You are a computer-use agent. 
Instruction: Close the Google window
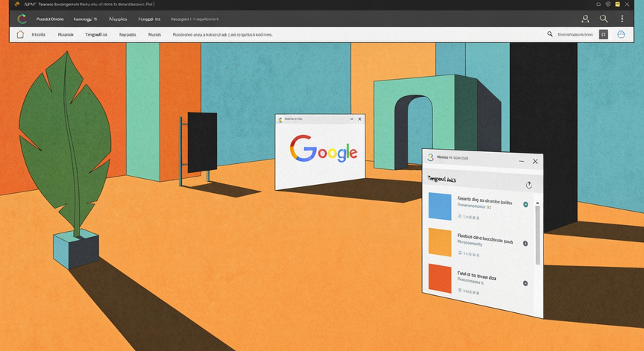tap(360, 119)
